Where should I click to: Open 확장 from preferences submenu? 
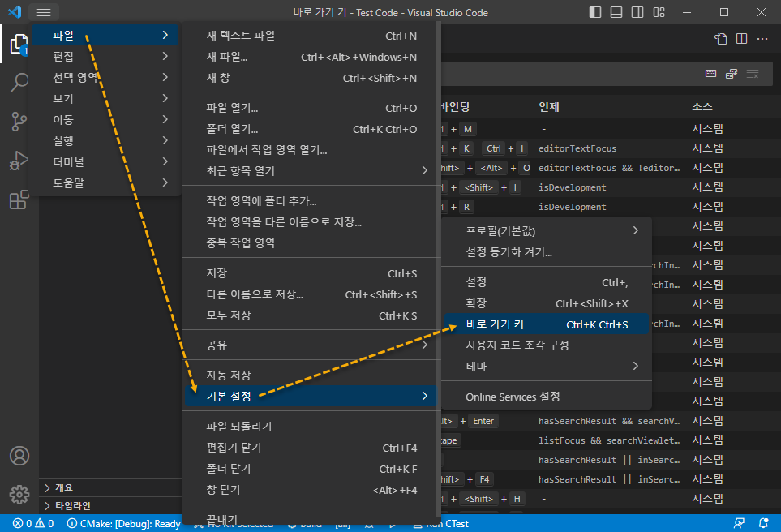(x=547, y=303)
